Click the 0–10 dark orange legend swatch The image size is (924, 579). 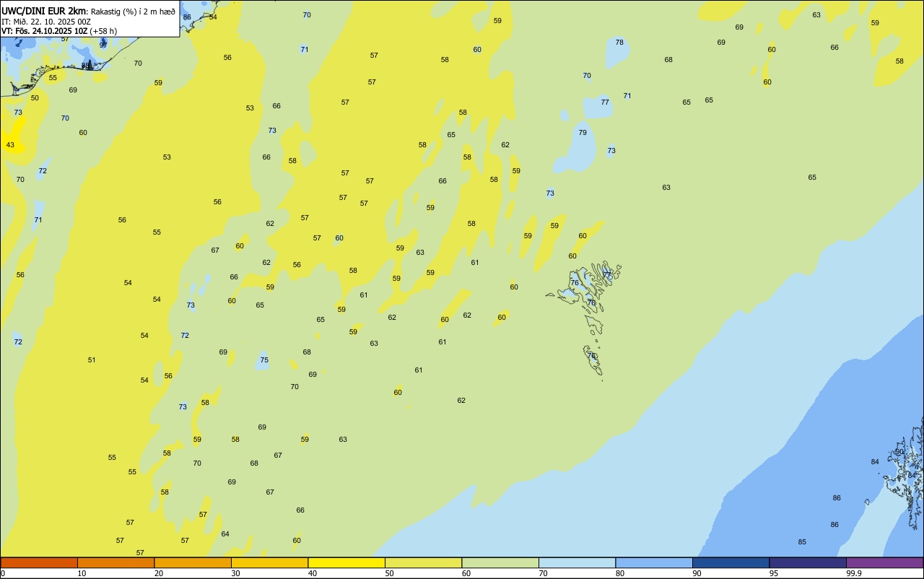click(39, 562)
